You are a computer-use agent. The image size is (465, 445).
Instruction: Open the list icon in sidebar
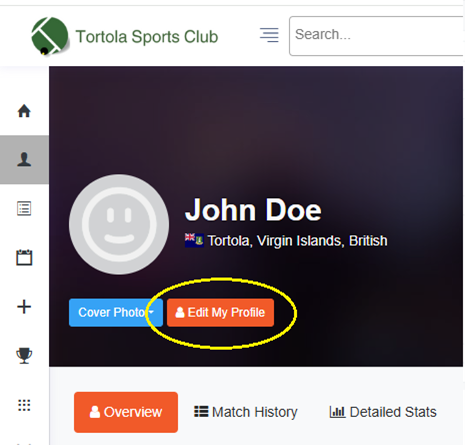24,209
